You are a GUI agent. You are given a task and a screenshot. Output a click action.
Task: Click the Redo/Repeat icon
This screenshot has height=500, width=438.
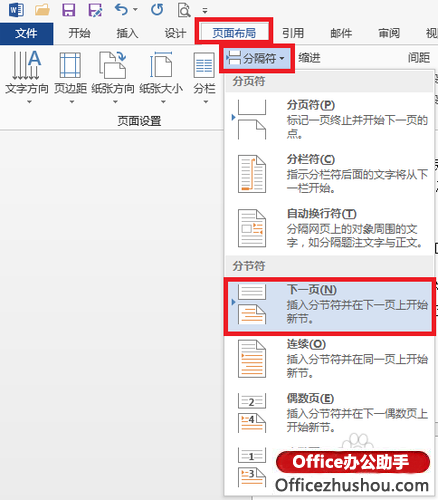(x=157, y=10)
